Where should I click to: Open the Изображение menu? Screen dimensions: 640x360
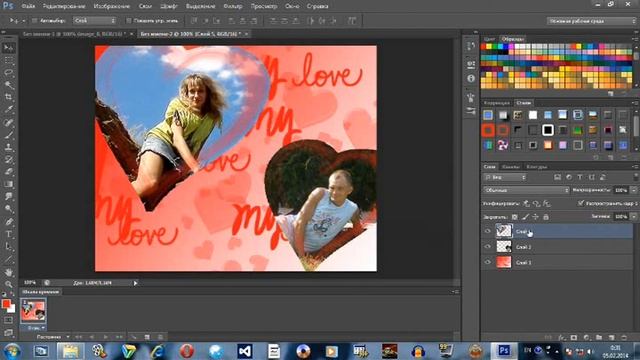click(x=111, y=6)
